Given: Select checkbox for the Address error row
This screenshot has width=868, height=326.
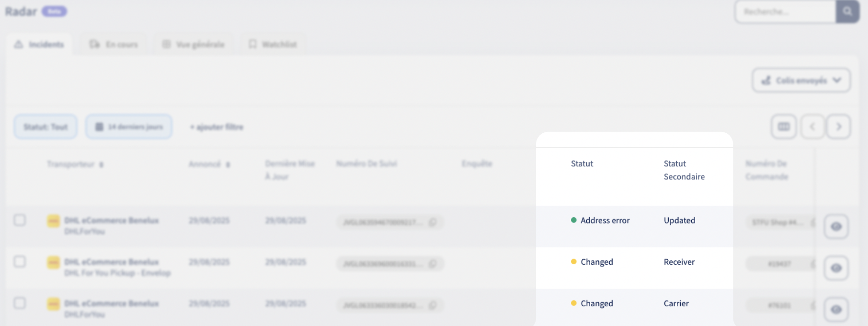Looking at the screenshot, I should pos(20,220).
